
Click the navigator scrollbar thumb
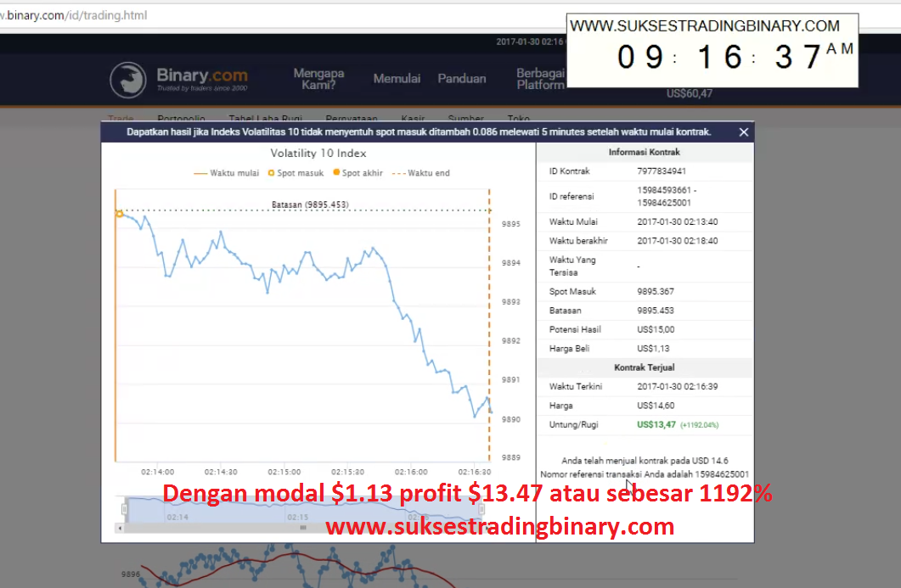[x=303, y=528]
